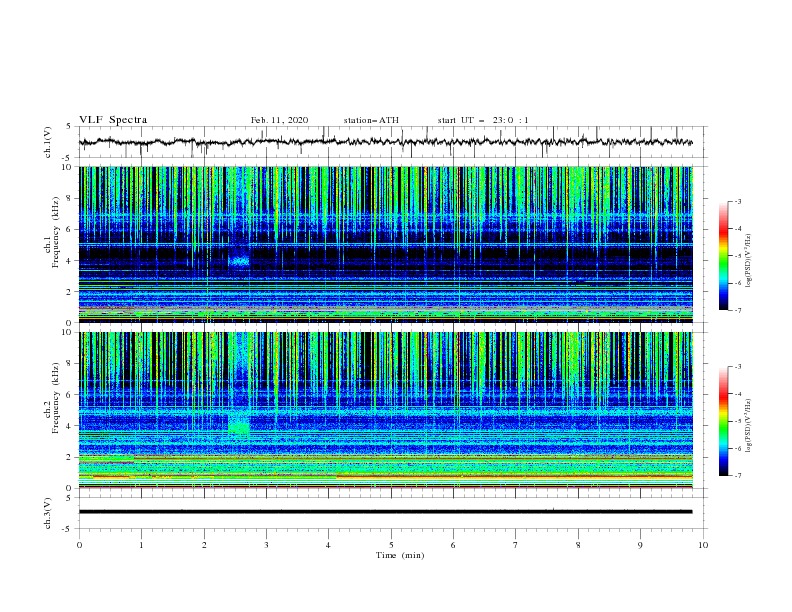
Task: Click the "ch.1(V)" waveform axis label
Action: [48, 142]
